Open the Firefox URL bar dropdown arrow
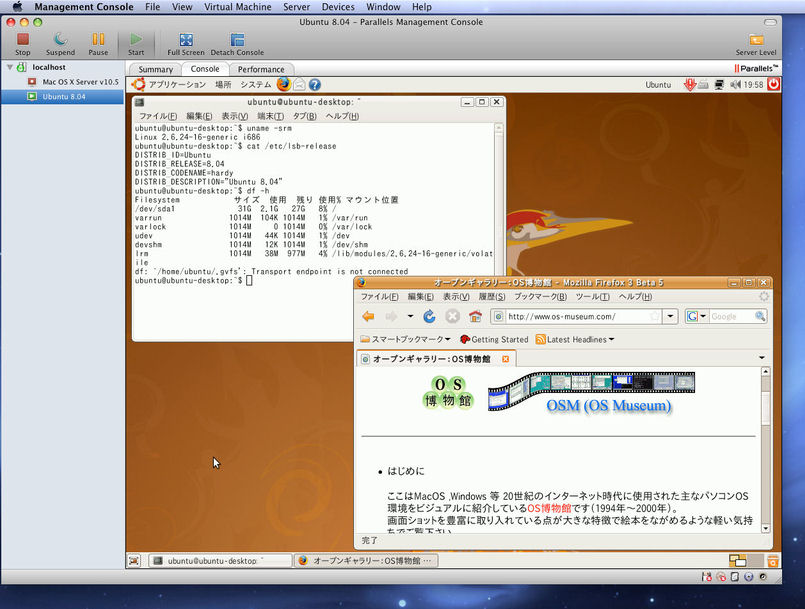This screenshot has height=609, width=805. point(670,316)
